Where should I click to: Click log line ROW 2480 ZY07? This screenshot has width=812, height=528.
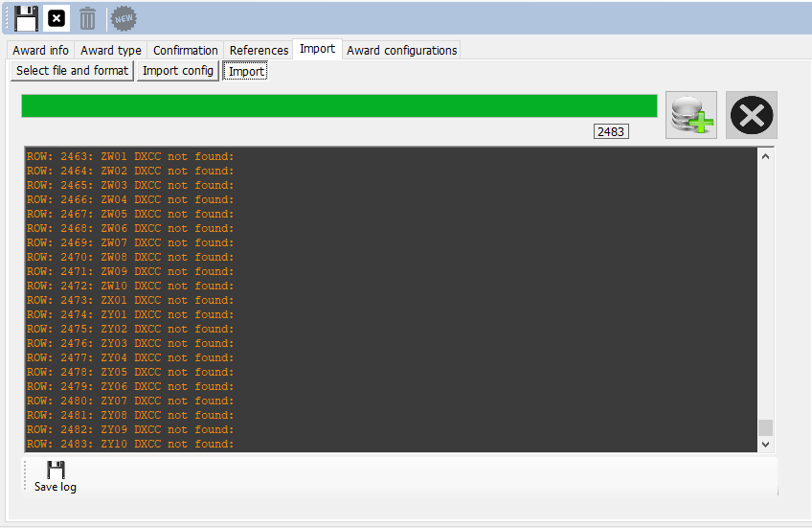[x=130, y=402]
